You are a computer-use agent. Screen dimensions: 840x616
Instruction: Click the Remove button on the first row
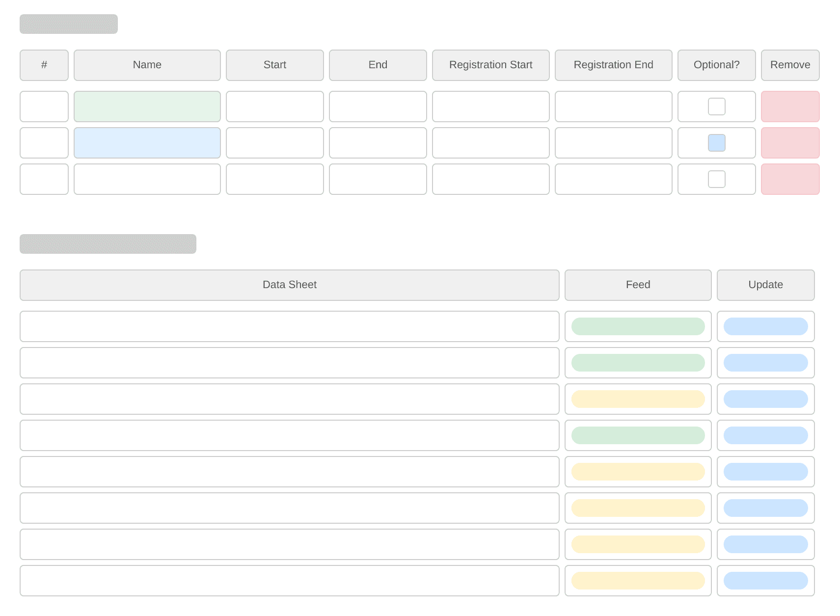pos(790,107)
